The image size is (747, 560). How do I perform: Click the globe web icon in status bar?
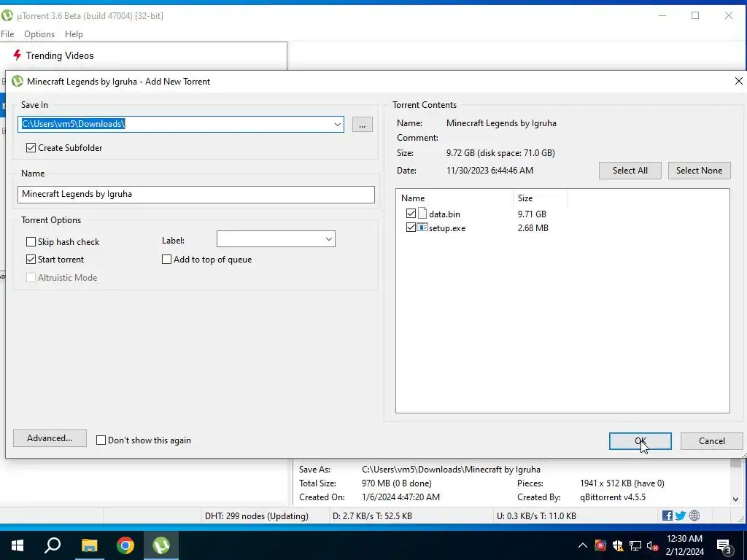pyautogui.click(x=694, y=516)
